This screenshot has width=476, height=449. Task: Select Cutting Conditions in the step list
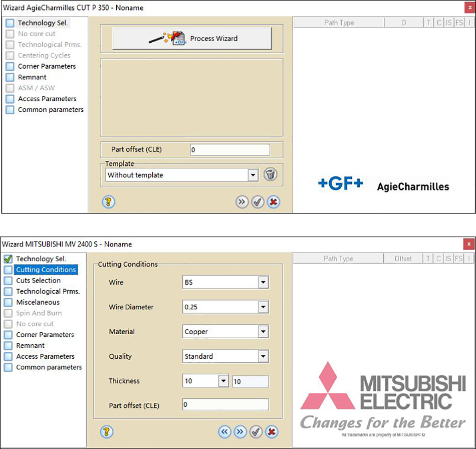(x=46, y=270)
